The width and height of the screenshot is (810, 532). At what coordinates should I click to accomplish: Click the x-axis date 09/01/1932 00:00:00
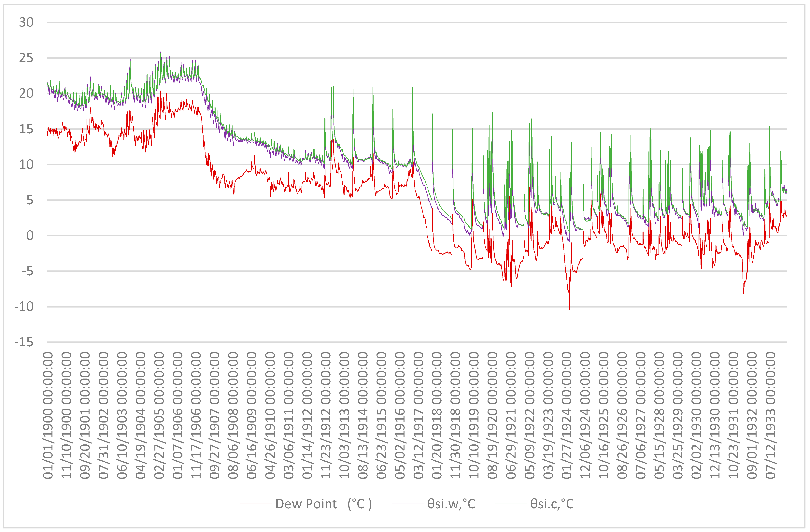(751, 415)
